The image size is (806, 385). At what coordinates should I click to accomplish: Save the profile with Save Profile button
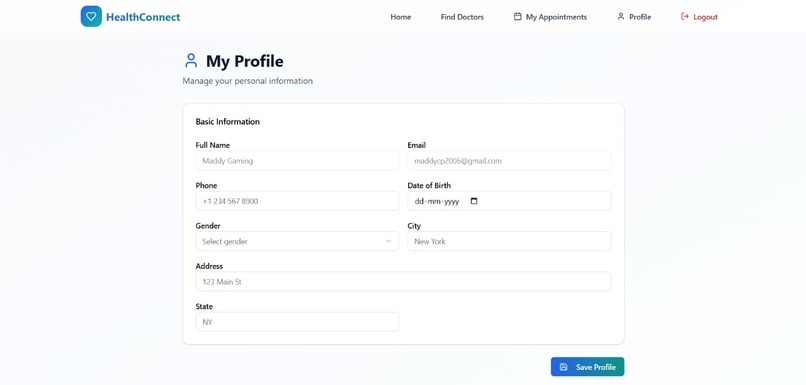(x=587, y=367)
